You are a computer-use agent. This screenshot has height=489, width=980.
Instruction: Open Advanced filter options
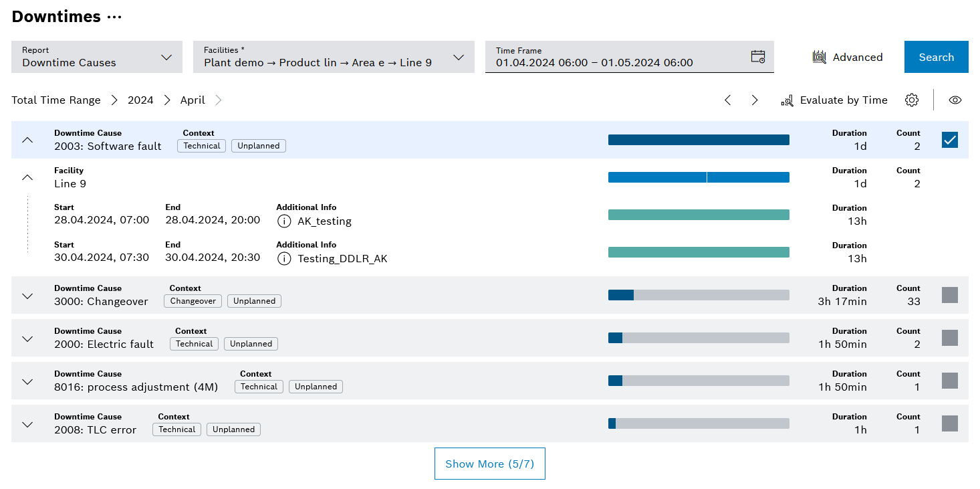[x=848, y=58]
